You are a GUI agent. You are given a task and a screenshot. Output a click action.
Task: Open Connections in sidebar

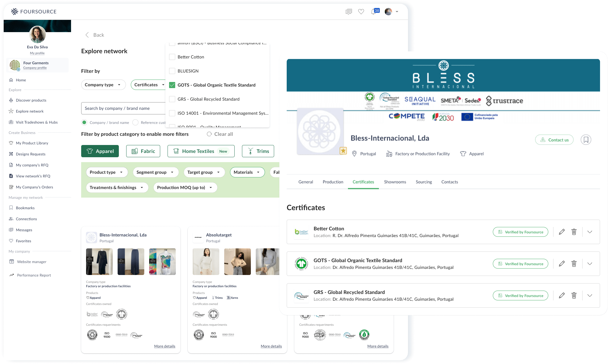pos(26,219)
